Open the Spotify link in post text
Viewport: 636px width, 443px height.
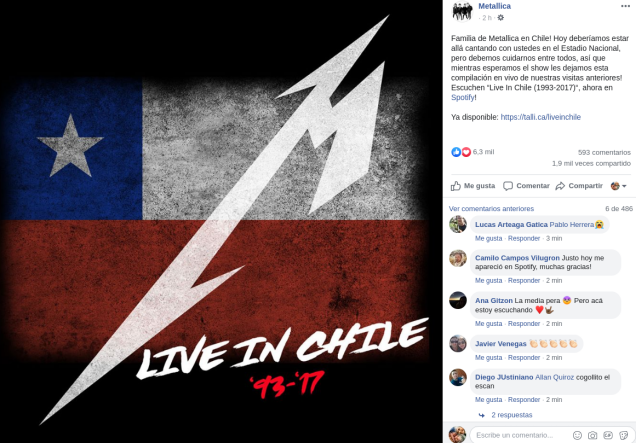(462, 97)
